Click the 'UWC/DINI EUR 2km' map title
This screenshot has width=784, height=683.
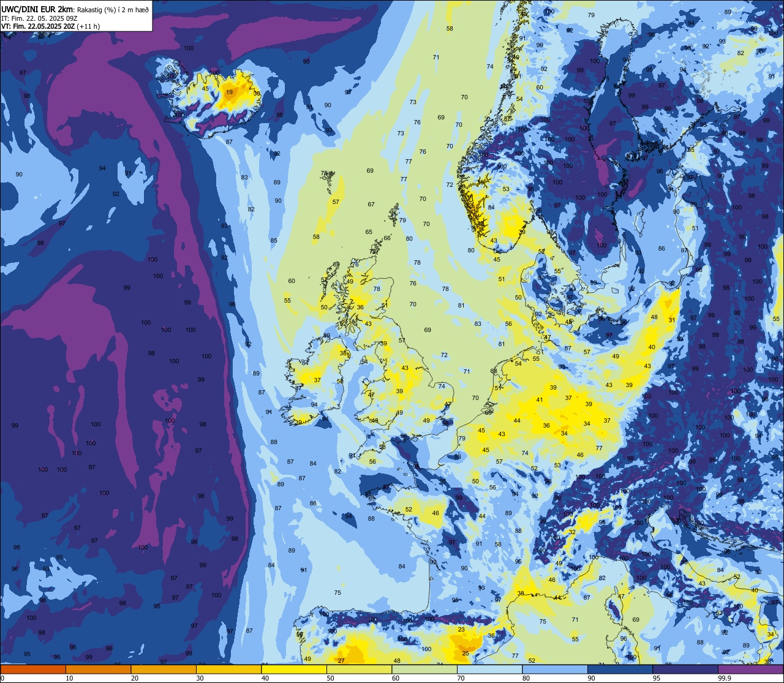tap(37, 9)
